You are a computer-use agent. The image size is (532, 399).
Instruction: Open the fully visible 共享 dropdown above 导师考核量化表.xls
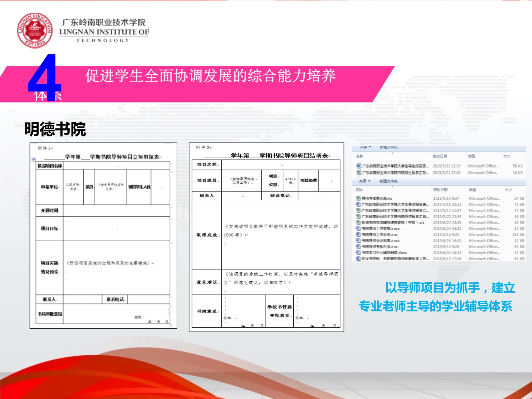pyautogui.click(x=365, y=181)
